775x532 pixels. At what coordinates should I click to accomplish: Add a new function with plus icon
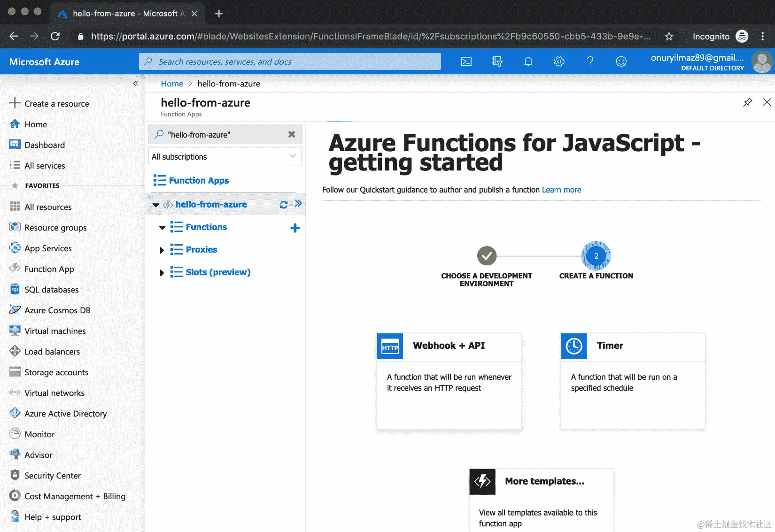(x=295, y=228)
